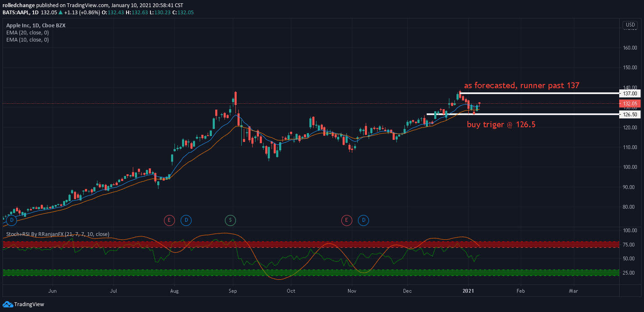644x312 pixels.
Task: Click the 'as forecasted, runner past 137' annotation
Action: (522, 86)
